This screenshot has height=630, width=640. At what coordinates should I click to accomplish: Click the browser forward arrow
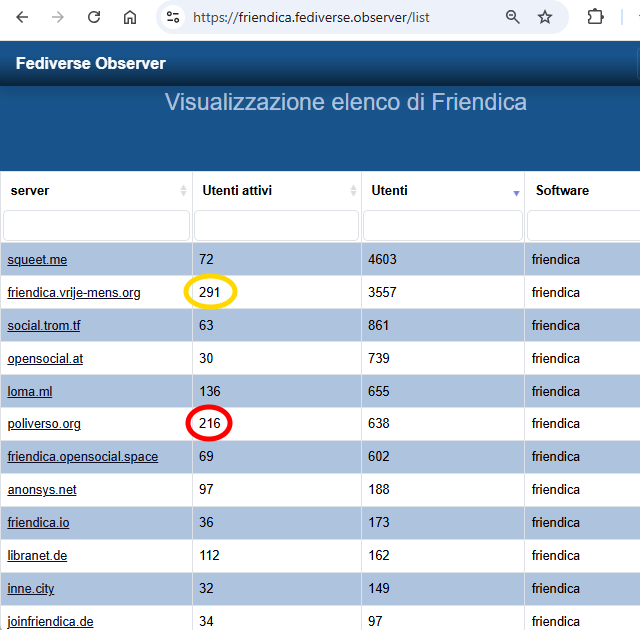click(58, 17)
